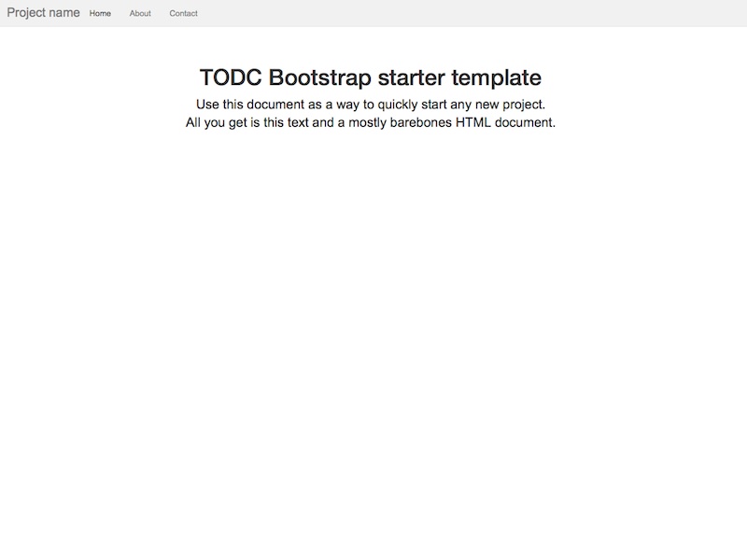The image size is (747, 560).
Task: Click the word 'template' in the heading
Action: pos(498,77)
